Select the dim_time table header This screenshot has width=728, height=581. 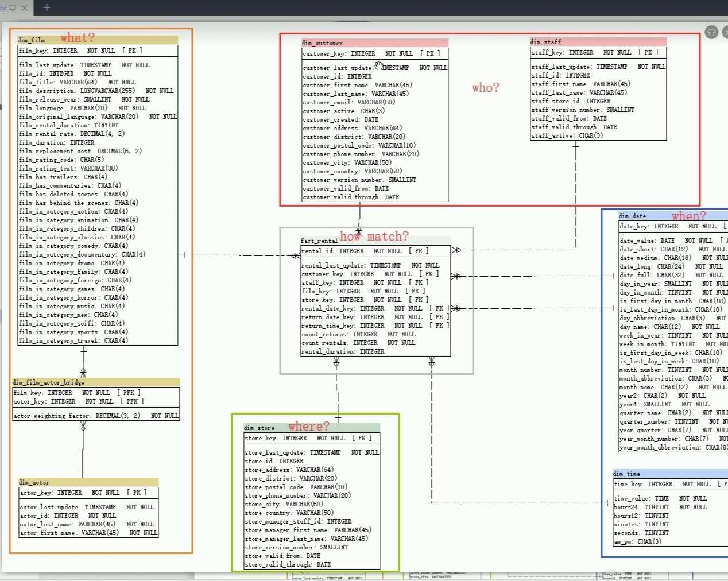pos(670,474)
